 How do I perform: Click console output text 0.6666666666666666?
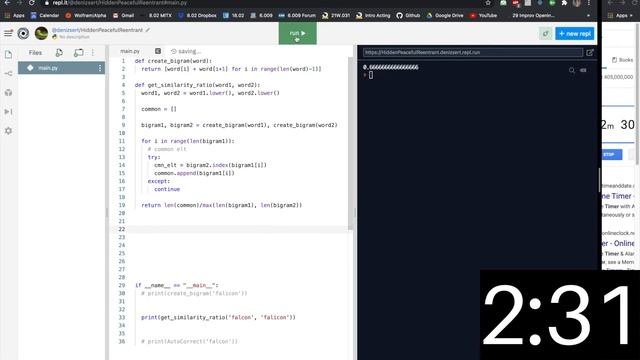pos(391,67)
